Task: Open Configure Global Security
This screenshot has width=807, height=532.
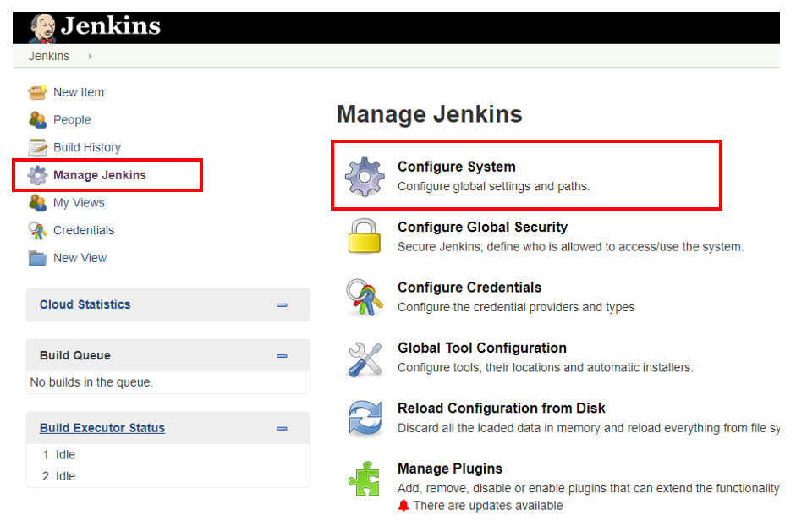Action: tap(482, 227)
